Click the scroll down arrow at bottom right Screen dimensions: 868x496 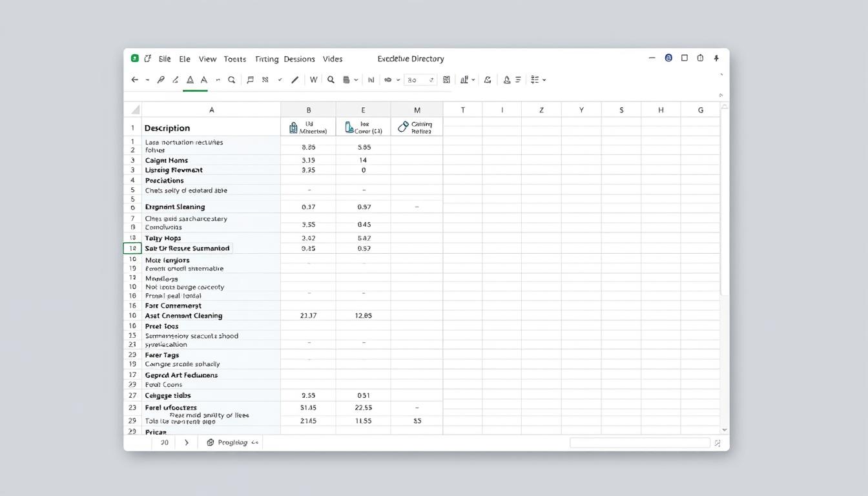click(x=724, y=429)
